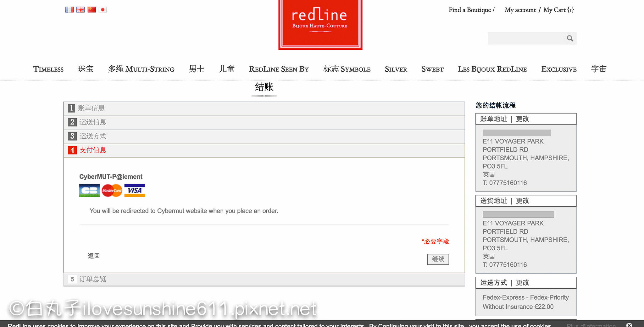Click the search magnifier icon
Viewport: 644px width, 327px height.
(x=570, y=38)
